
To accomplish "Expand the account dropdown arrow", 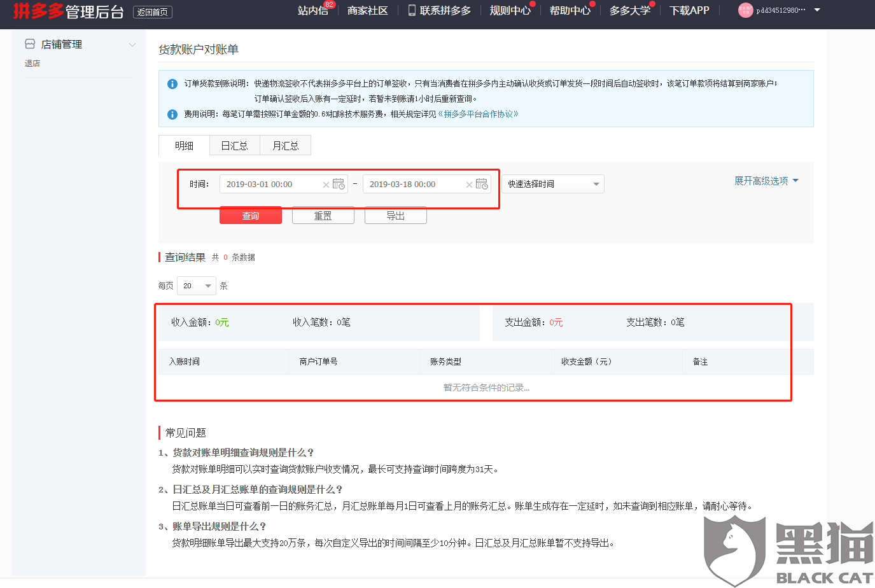I will pos(817,10).
